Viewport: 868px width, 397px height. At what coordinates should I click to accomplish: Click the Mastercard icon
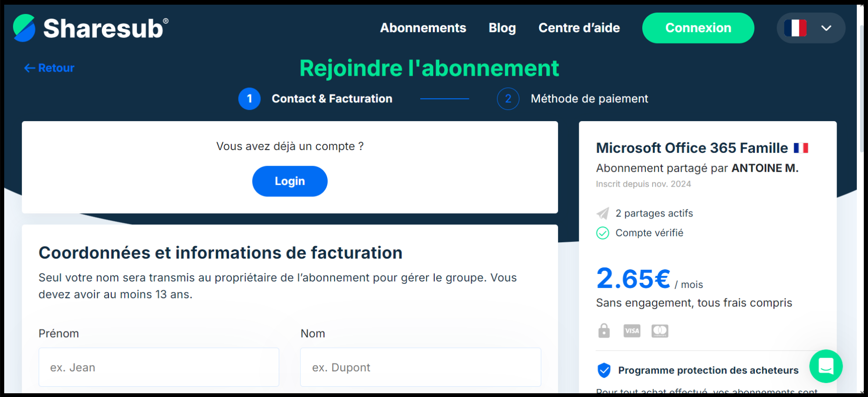[x=660, y=331]
